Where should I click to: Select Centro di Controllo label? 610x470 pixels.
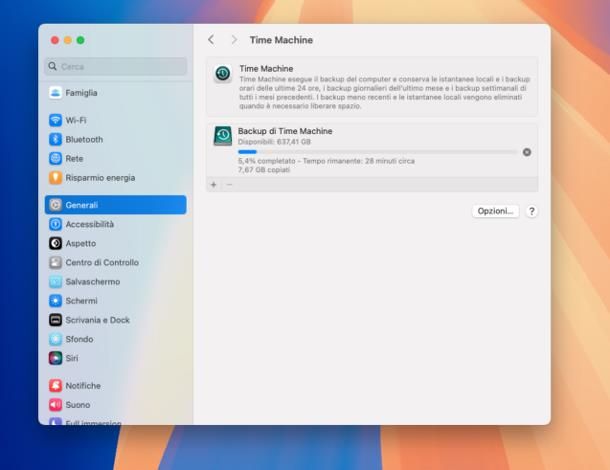[102, 262]
